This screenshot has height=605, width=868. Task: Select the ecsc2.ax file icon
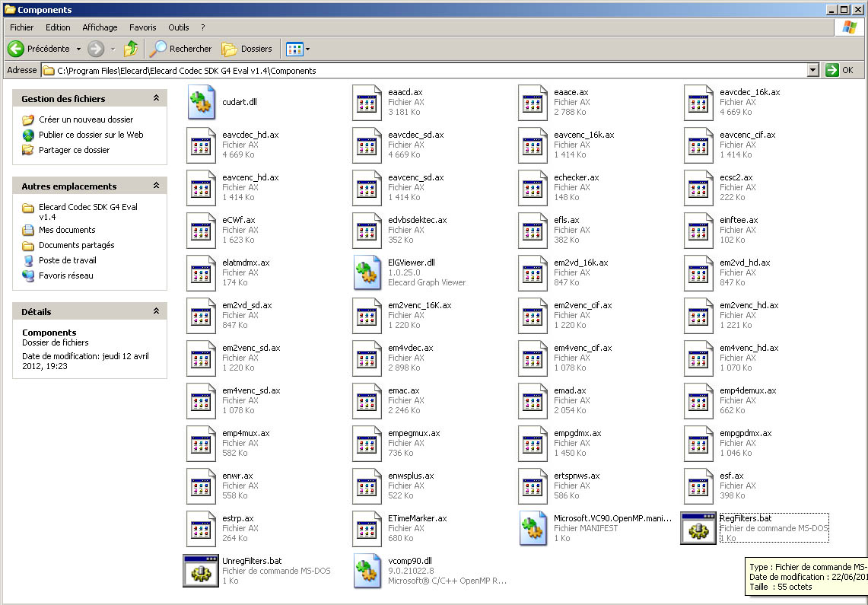698,187
